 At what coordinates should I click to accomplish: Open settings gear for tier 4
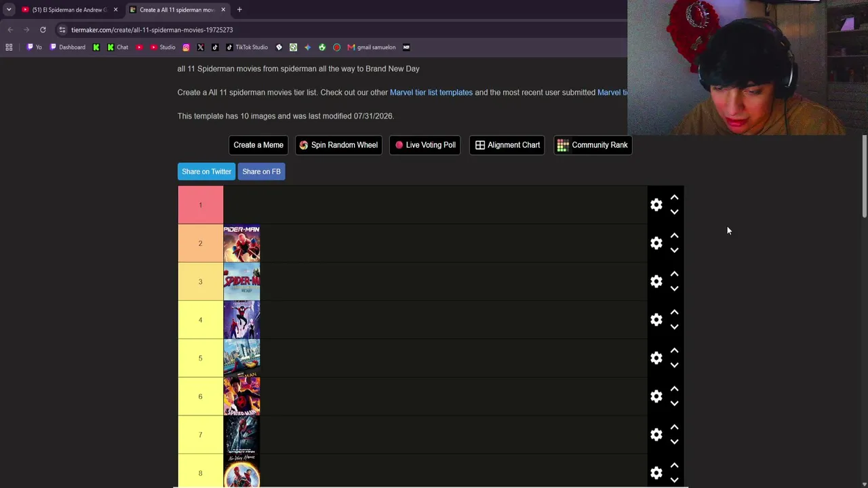[x=656, y=319]
